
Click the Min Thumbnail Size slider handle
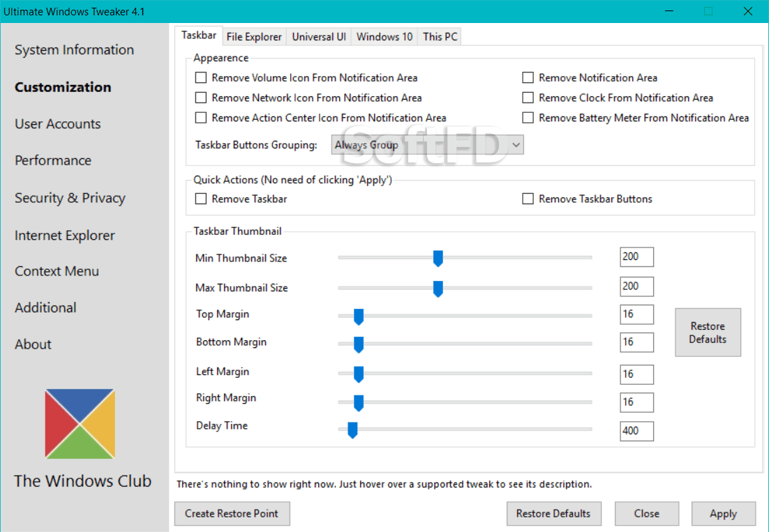pyautogui.click(x=438, y=258)
